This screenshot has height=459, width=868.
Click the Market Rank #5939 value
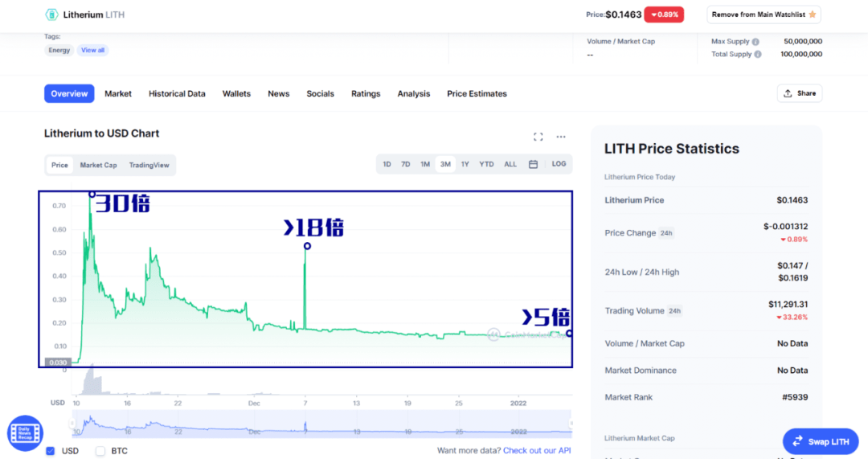pyautogui.click(x=794, y=397)
